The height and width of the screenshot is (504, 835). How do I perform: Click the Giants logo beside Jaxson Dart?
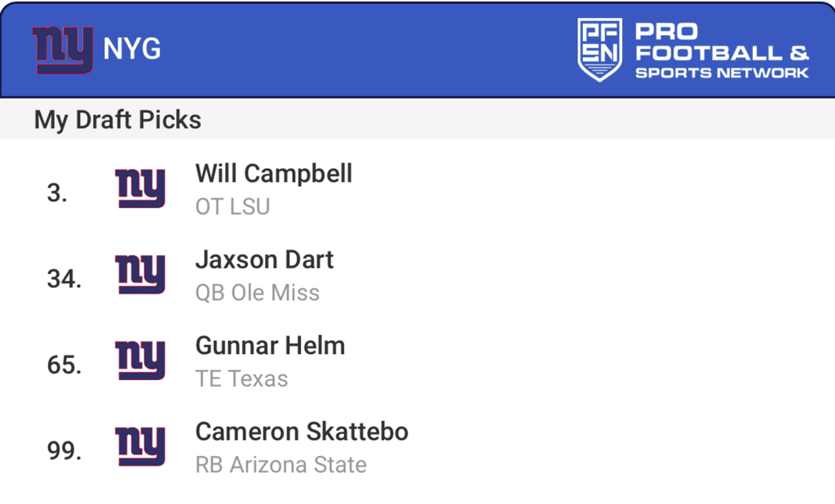click(x=140, y=274)
